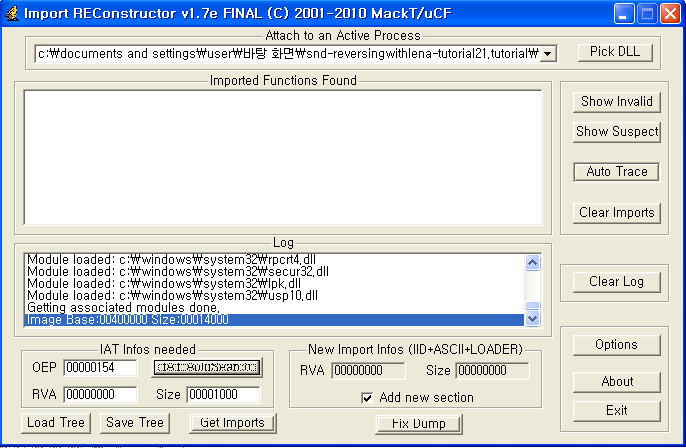The height and width of the screenshot is (448, 686).
Task: Click the OEP input field
Action: [x=100, y=368]
